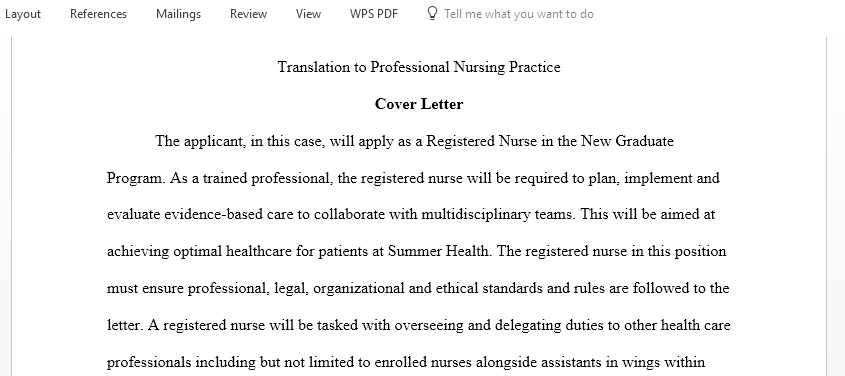The width and height of the screenshot is (845, 376).
Task: Click the bold 'Cover Letter' heading
Action: tap(419, 104)
